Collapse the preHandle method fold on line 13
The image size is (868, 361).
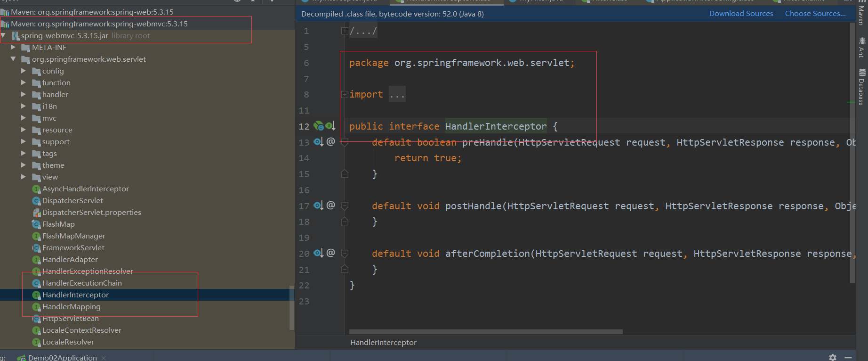click(345, 142)
